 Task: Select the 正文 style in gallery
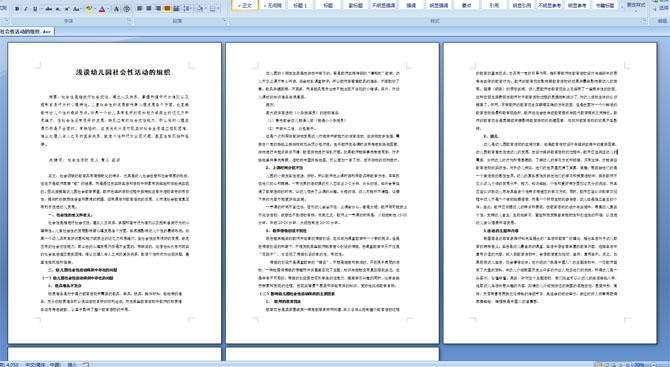[x=245, y=6]
